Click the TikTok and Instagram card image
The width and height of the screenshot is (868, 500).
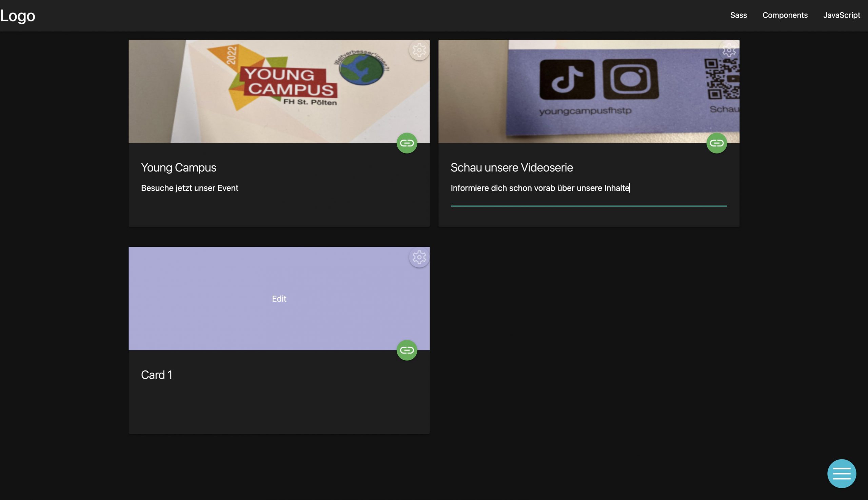(589, 91)
